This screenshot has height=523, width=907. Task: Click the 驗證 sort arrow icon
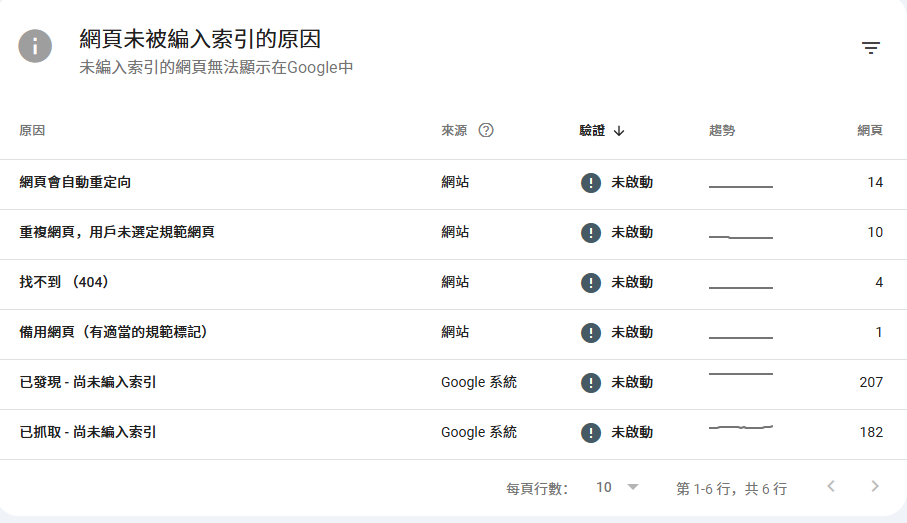point(619,130)
